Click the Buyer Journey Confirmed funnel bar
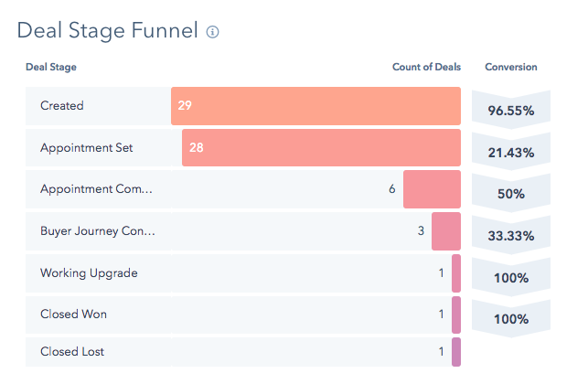 pos(445,231)
